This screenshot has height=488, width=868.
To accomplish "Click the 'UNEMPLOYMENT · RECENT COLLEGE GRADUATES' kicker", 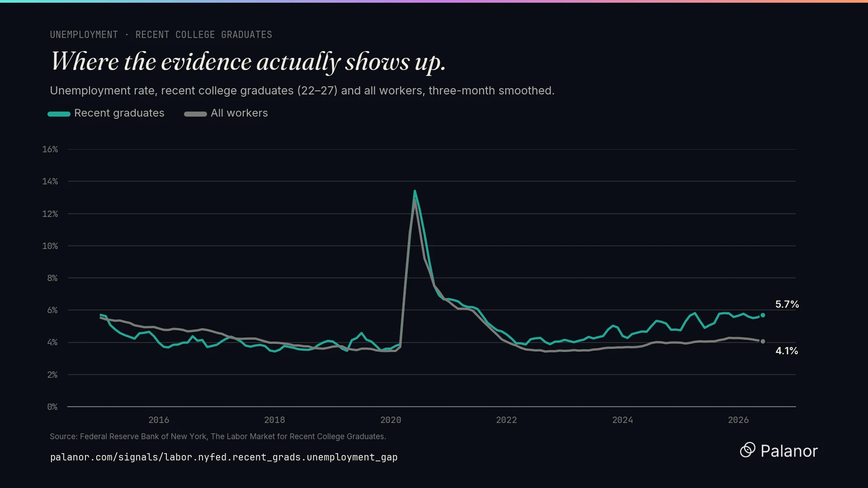I will coord(161,35).
